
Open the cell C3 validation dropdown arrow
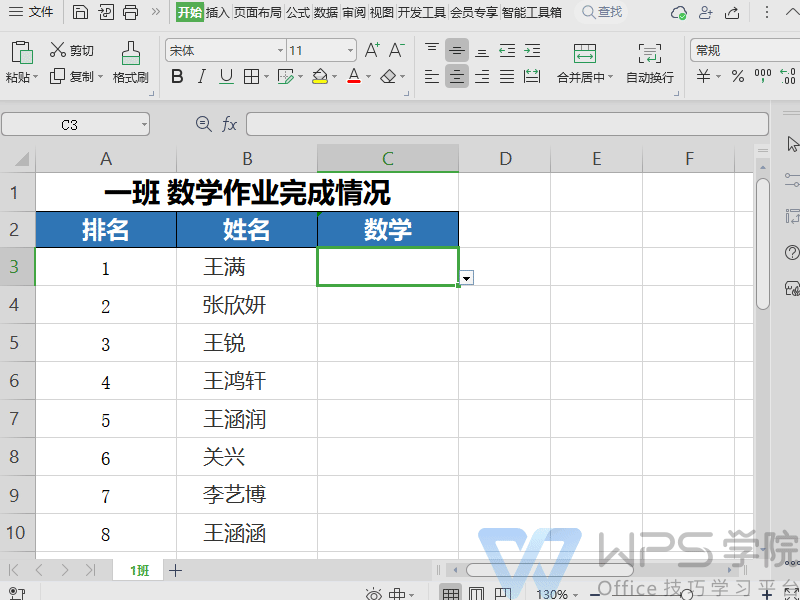click(466, 278)
